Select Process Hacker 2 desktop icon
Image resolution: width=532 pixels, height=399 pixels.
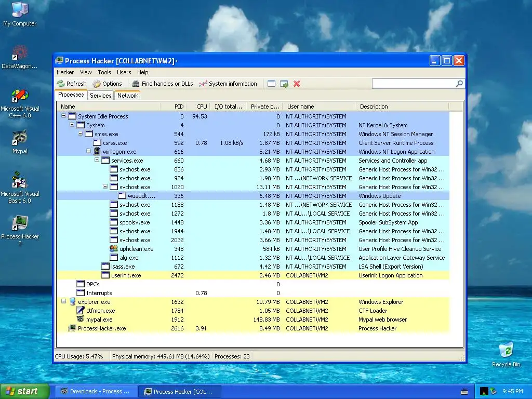(x=20, y=230)
